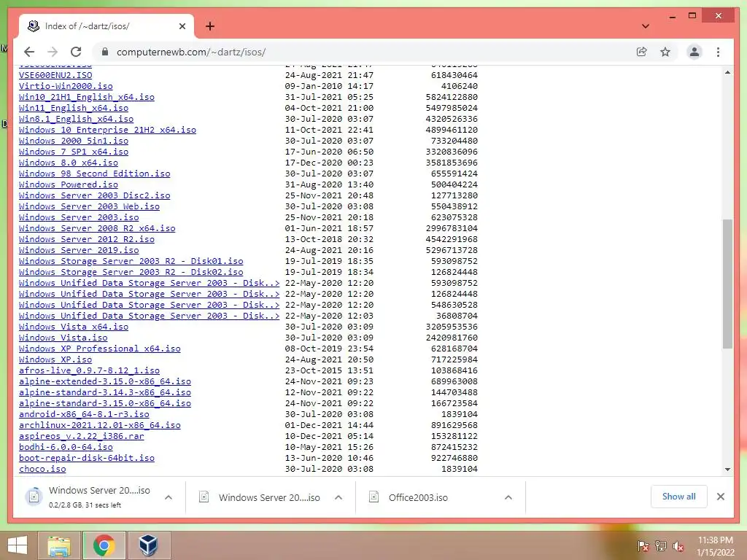747x560 pixels.
Task: Click file size 5824122880 text
Action: click(452, 97)
